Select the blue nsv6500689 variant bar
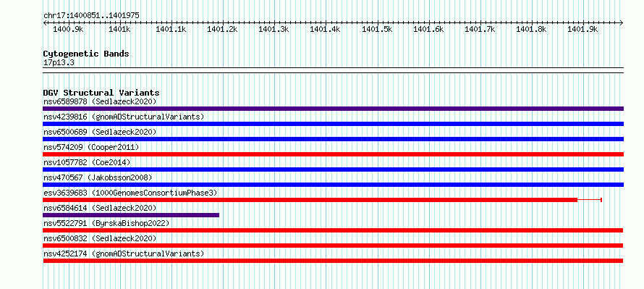644x289 pixels. coord(333,139)
